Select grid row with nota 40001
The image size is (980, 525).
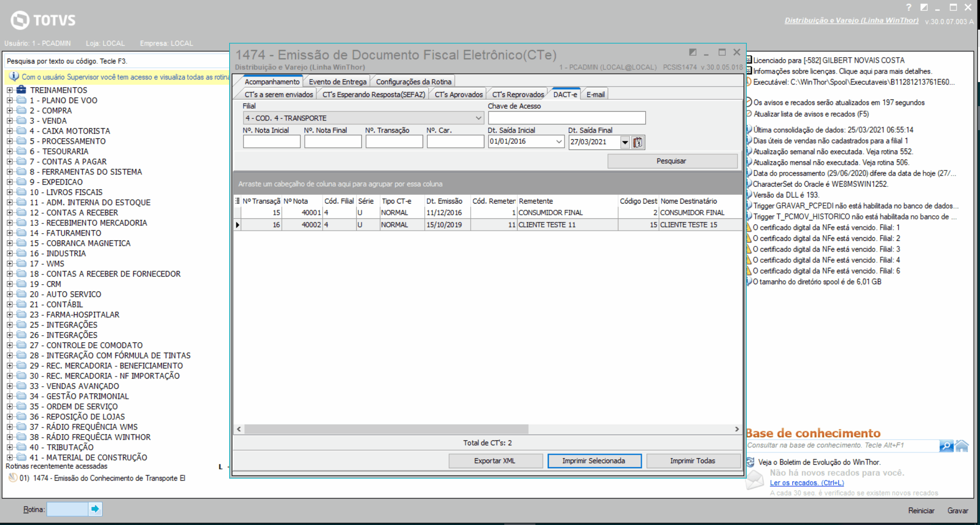point(488,213)
